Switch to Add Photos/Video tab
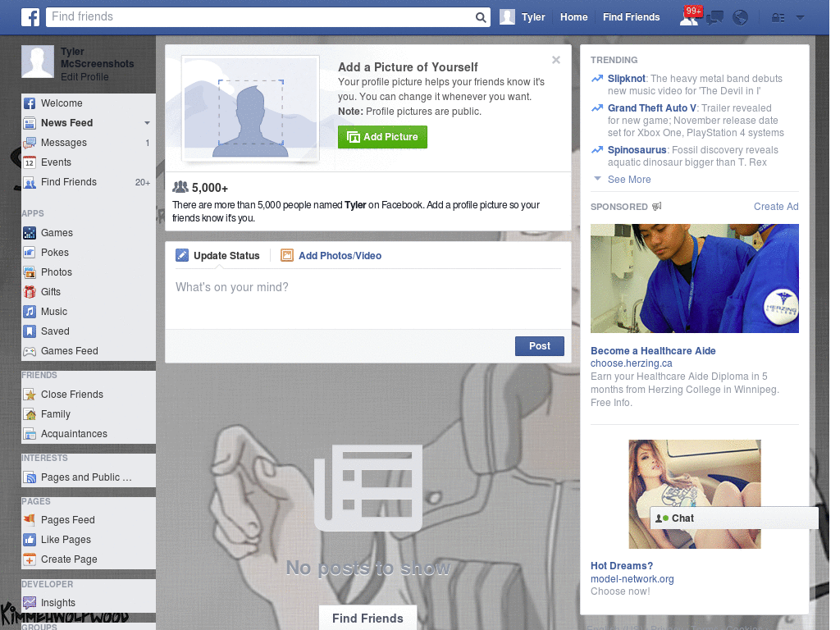Screen dimensions: 840x630 coord(331,256)
